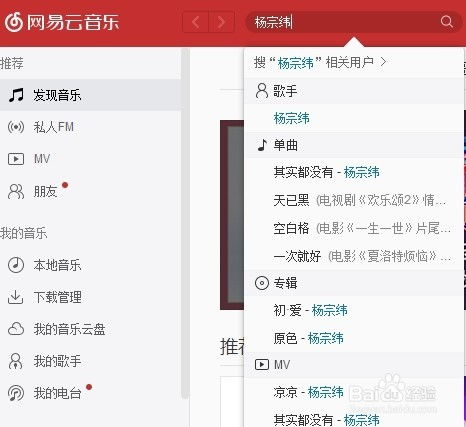The height and width of the screenshot is (427, 466).
Task: Select 发现音乐 in the sidebar
Action: [90, 95]
